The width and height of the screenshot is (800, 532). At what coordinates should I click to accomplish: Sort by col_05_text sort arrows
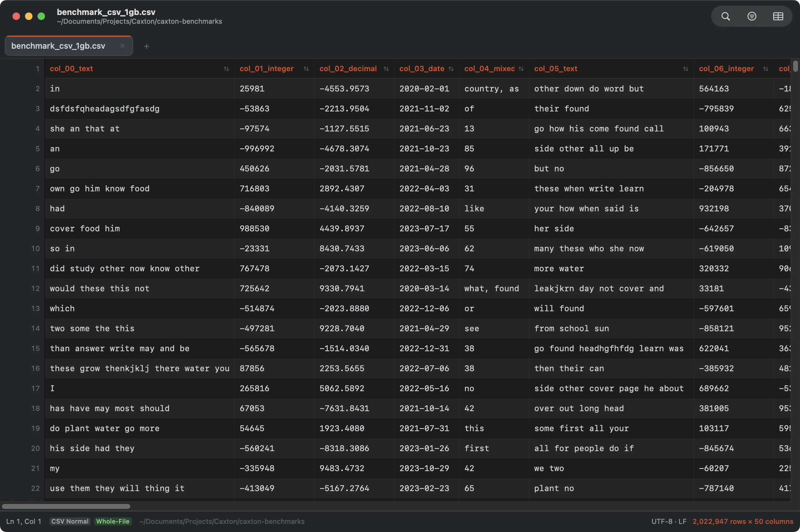(x=686, y=69)
